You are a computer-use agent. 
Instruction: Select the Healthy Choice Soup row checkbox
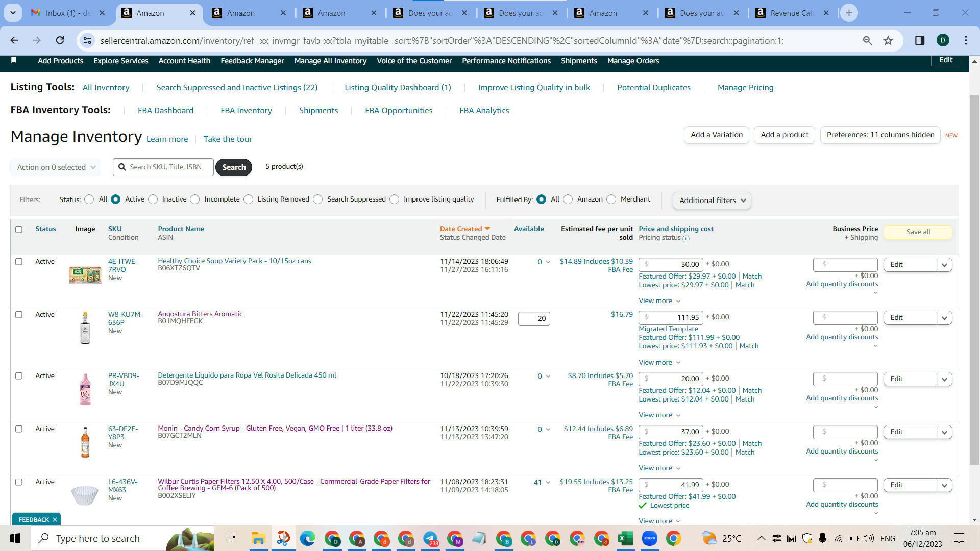[x=19, y=262]
